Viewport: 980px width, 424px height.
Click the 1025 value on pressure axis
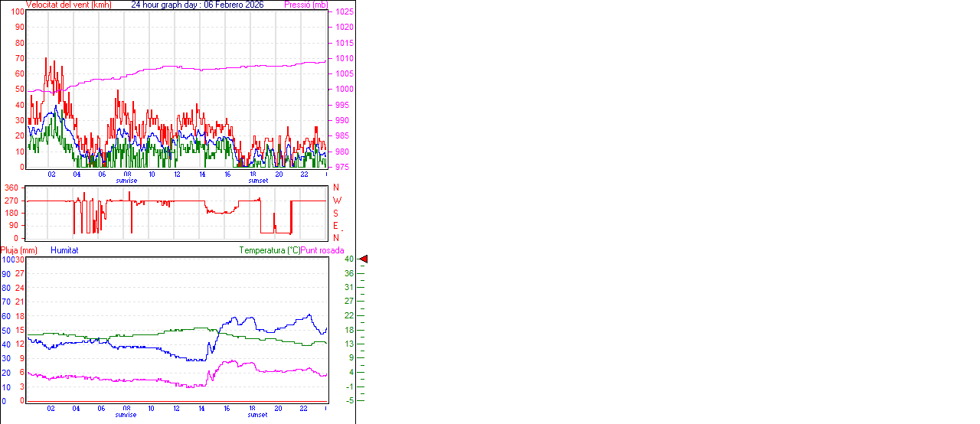pos(344,12)
